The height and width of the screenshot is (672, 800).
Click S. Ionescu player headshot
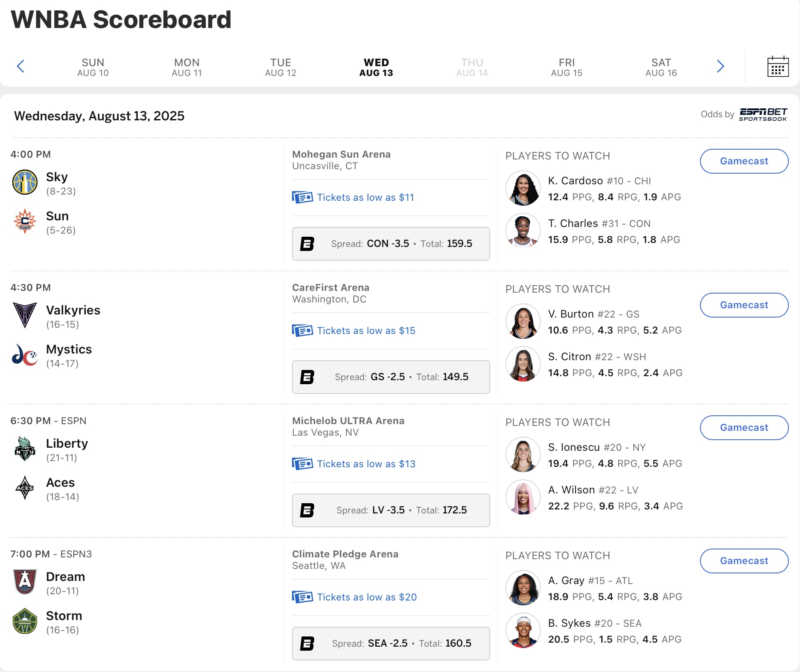tap(523, 454)
